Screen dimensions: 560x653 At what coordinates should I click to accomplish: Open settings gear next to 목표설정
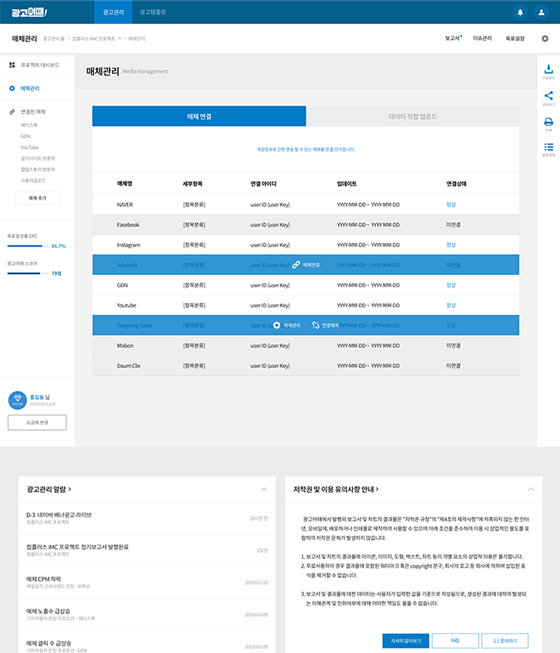coord(545,38)
